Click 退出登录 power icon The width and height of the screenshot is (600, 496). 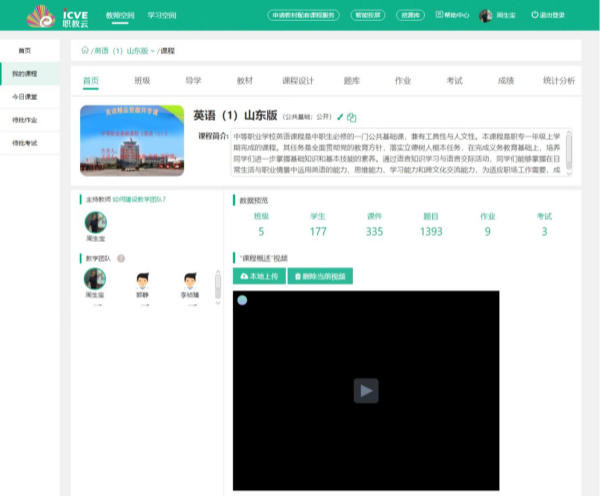coord(534,15)
